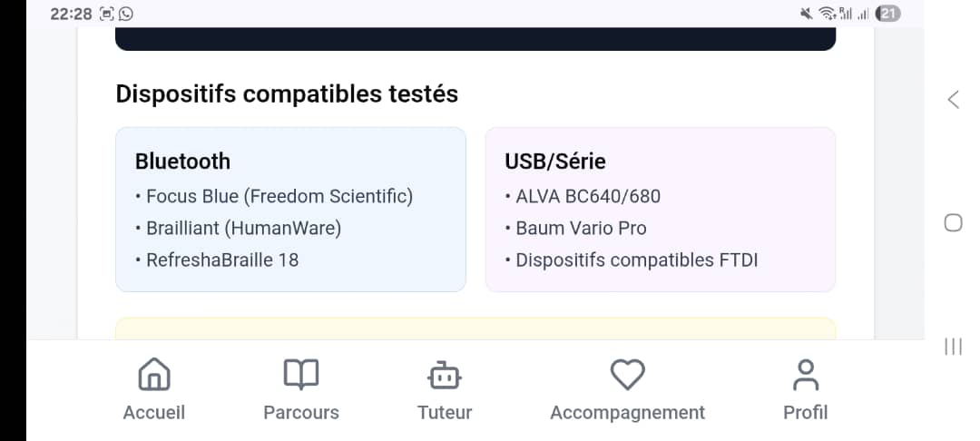Switch to the Profil tab label

click(x=806, y=413)
